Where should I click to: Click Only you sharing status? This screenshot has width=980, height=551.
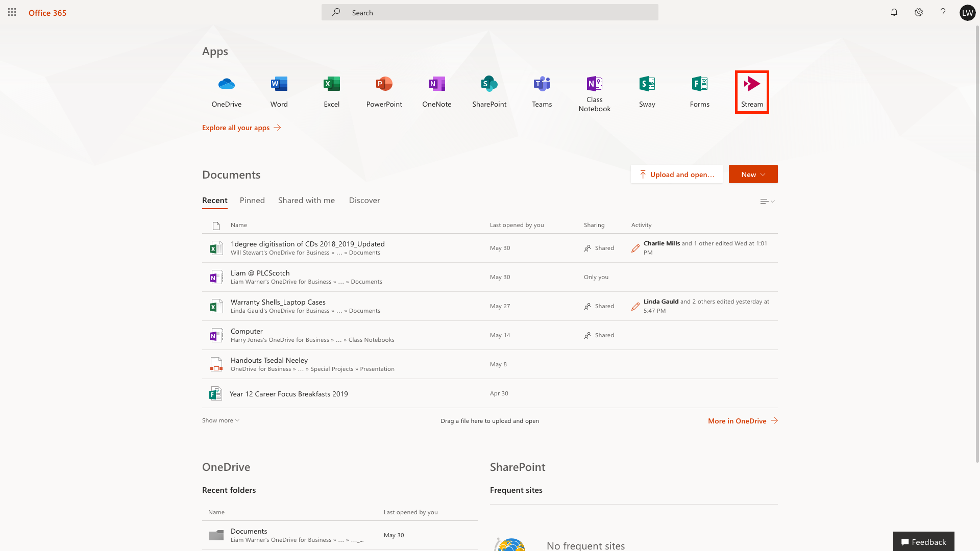tap(596, 277)
